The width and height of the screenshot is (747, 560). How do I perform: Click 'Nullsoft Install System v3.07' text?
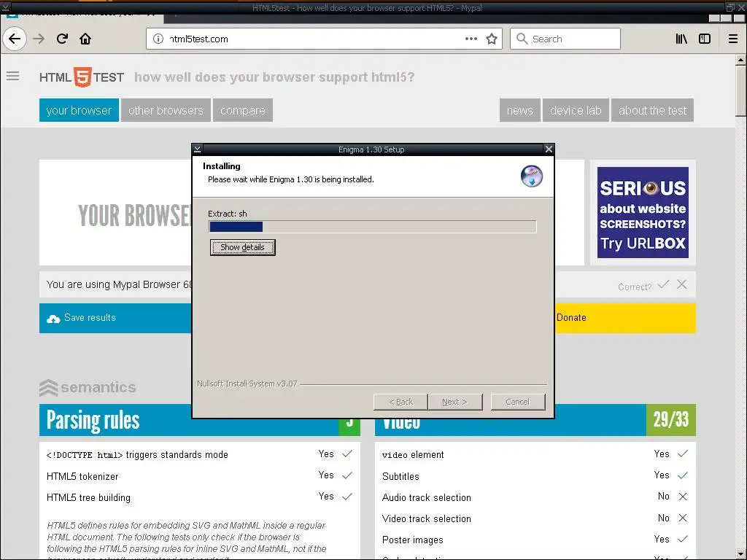(247, 384)
